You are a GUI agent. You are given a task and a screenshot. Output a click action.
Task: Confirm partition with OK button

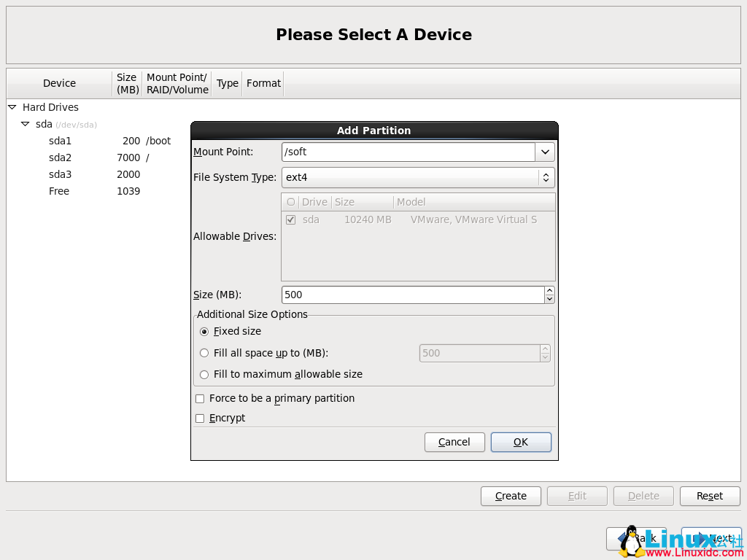pos(520,442)
